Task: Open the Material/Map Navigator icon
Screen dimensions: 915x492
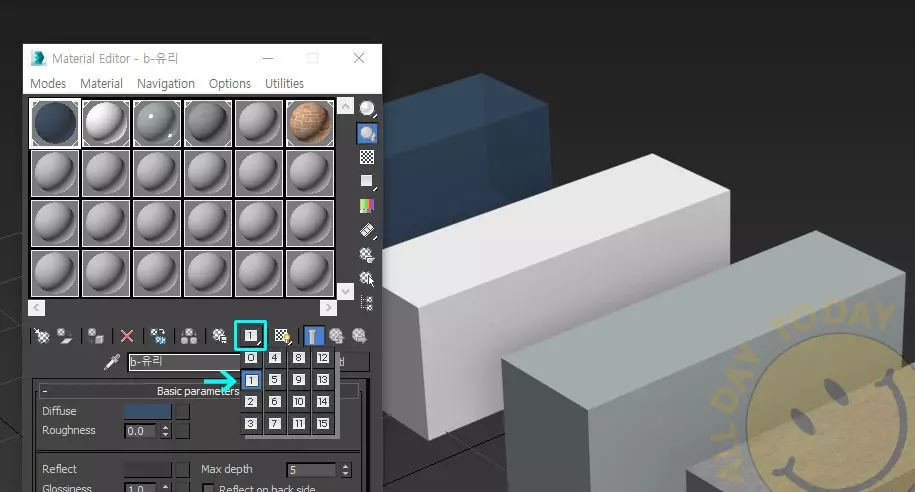Action: click(x=367, y=302)
